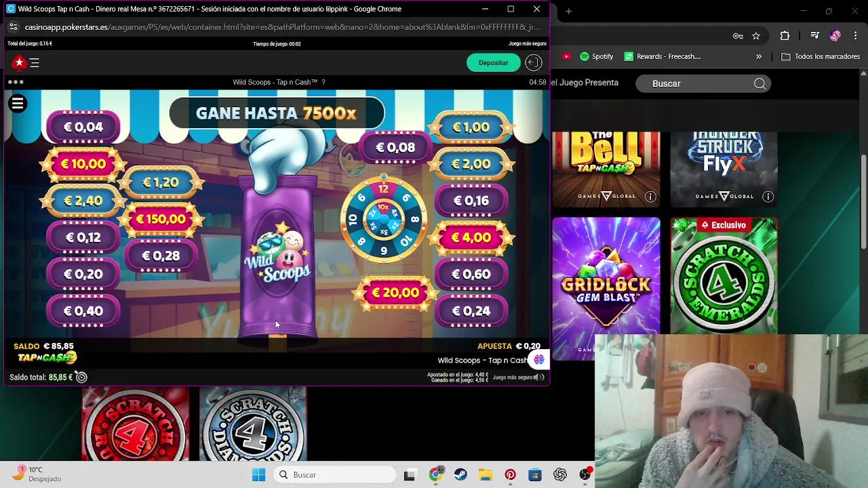The width and height of the screenshot is (868, 488).
Task: Click the Buscar search field on casino page
Action: [x=703, y=83]
